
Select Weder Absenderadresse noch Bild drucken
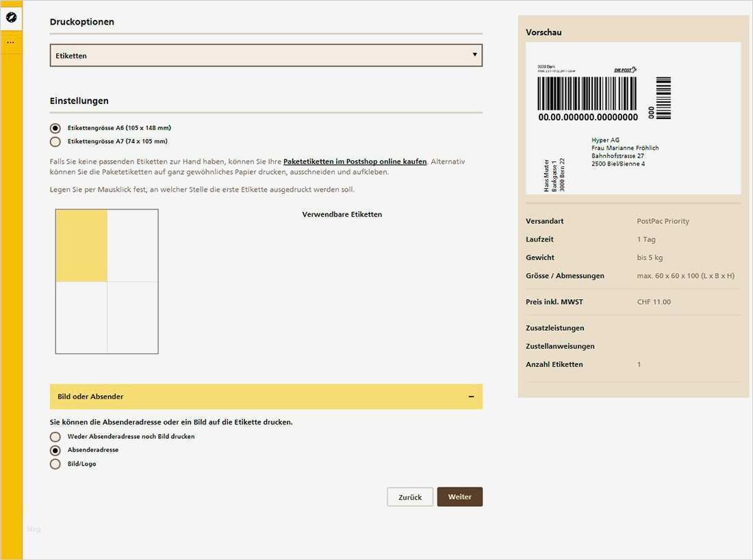(x=55, y=437)
